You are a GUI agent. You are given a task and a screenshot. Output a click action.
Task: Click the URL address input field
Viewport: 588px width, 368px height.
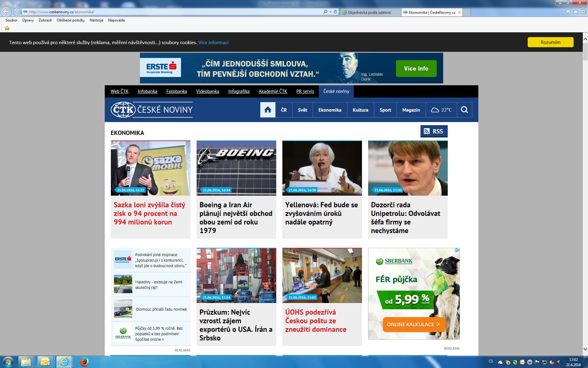click(175, 12)
